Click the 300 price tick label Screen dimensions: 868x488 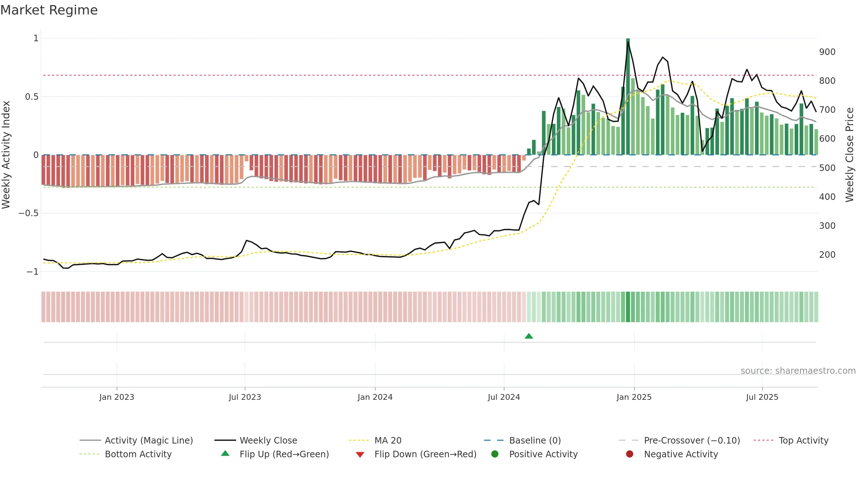827,226
